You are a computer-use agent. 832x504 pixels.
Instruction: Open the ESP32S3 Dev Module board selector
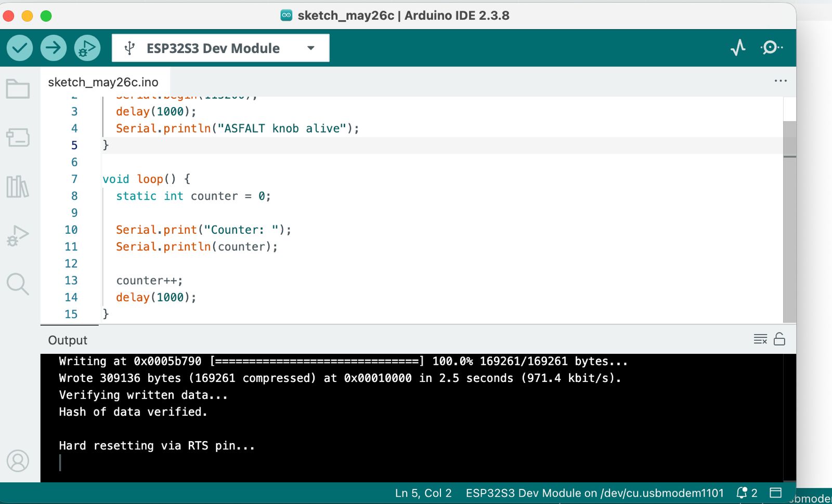click(220, 48)
